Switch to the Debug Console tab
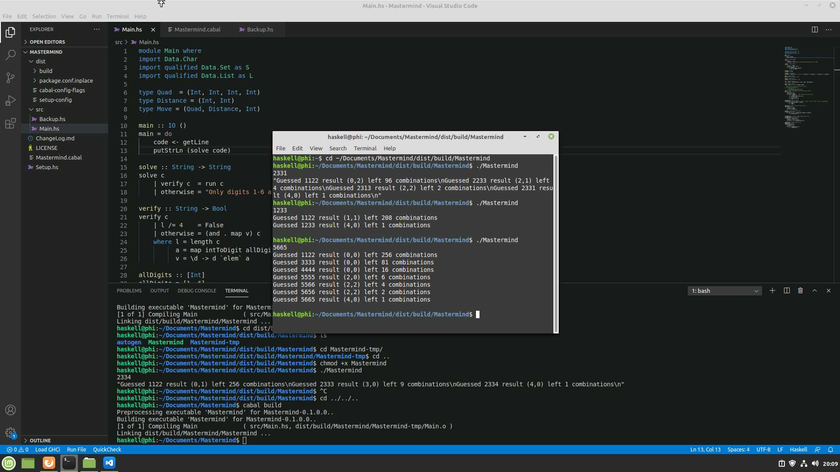The width and height of the screenshot is (840, 472). pos(197,290)
